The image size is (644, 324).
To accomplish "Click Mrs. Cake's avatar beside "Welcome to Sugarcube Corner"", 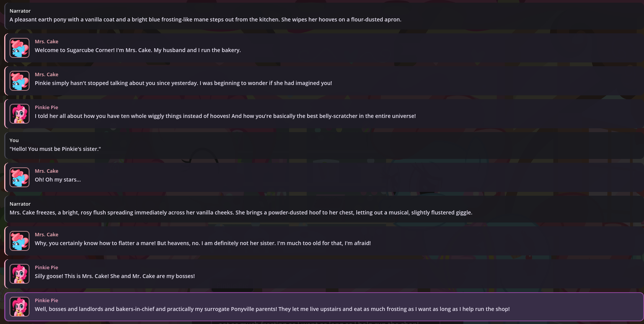I will click(x=20, y=48).
